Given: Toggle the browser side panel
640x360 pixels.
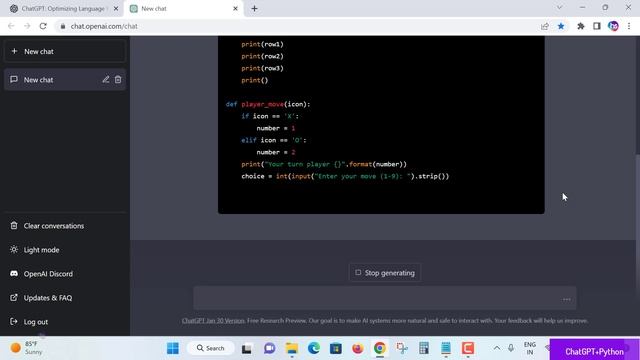Looking at the screenshot, I should pyautogui.click(x=597, y=26).
